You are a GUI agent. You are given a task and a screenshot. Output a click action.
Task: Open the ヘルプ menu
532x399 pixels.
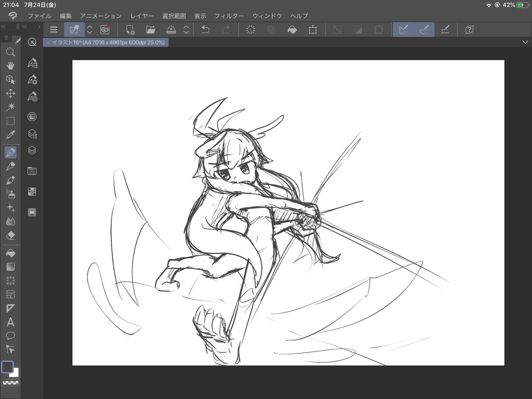(x=299, y=16)
